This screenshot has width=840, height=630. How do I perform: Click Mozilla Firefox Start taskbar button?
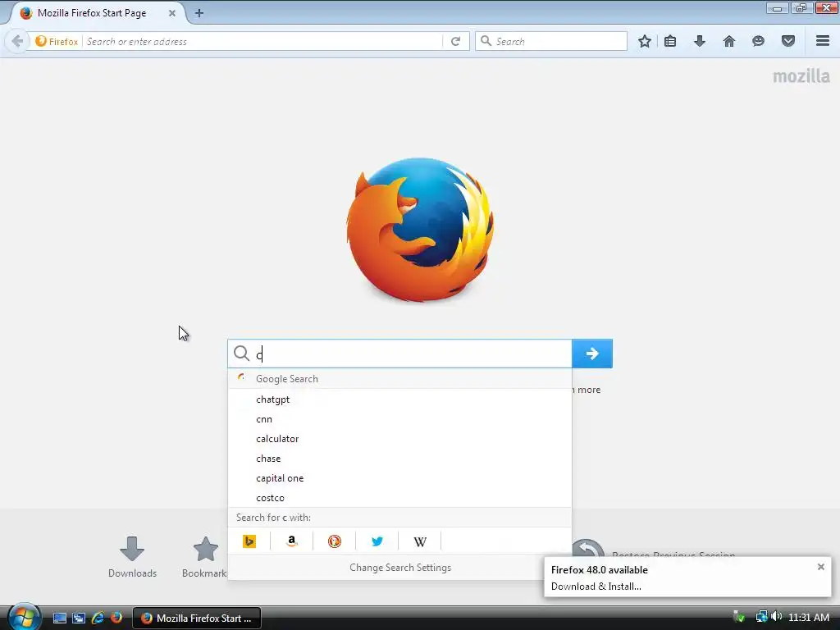click(x=197, y=619)
